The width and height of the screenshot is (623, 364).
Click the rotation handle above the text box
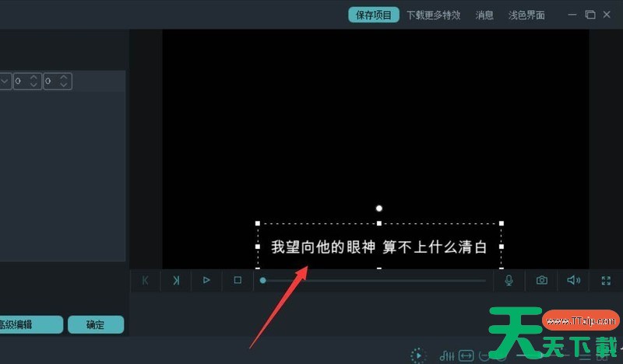(x=379, y=208)
